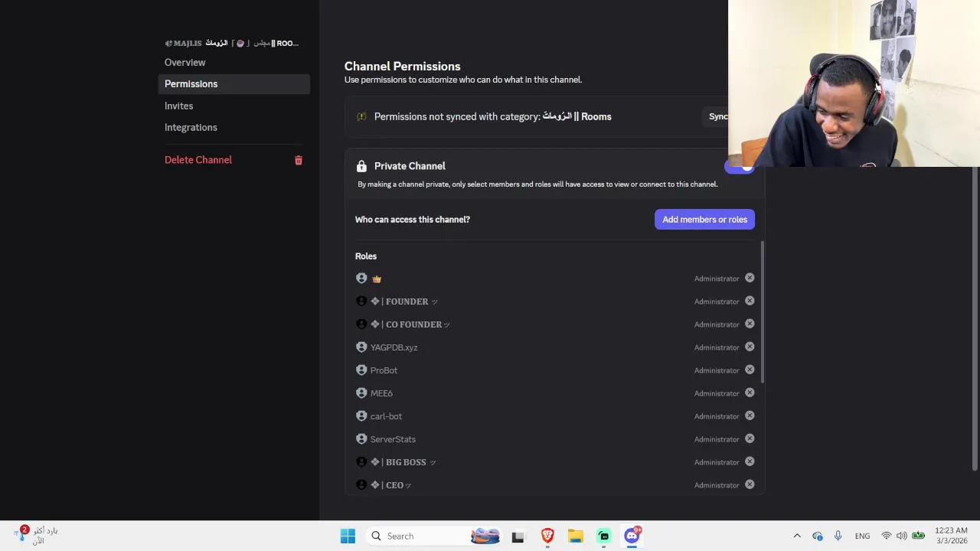Open Brave browser from the taskbar
This screenshot has width=980, height=551.
click(547, 536)
